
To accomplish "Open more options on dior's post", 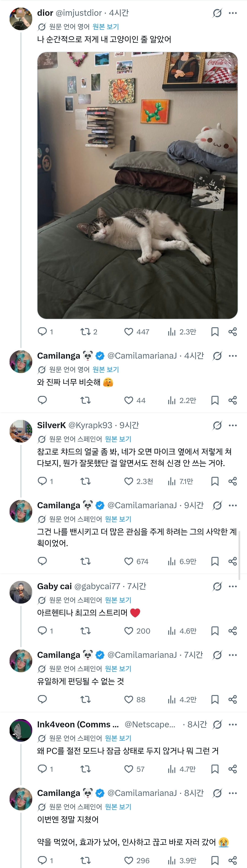I will click(233, 13).
